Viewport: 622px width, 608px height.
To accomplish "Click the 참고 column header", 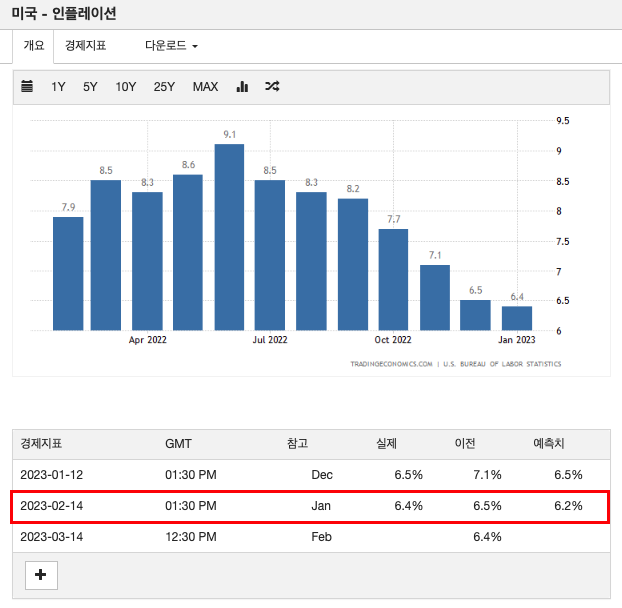I will coord(298,443).
